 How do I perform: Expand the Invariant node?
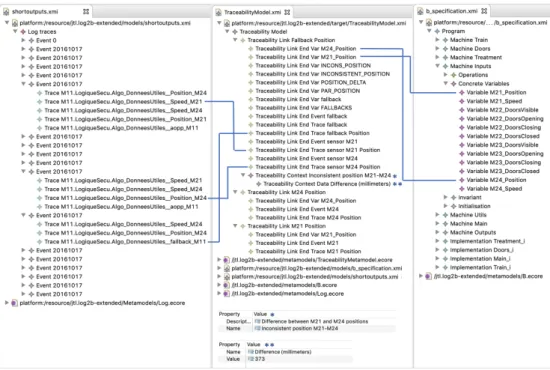coord(446,197)
